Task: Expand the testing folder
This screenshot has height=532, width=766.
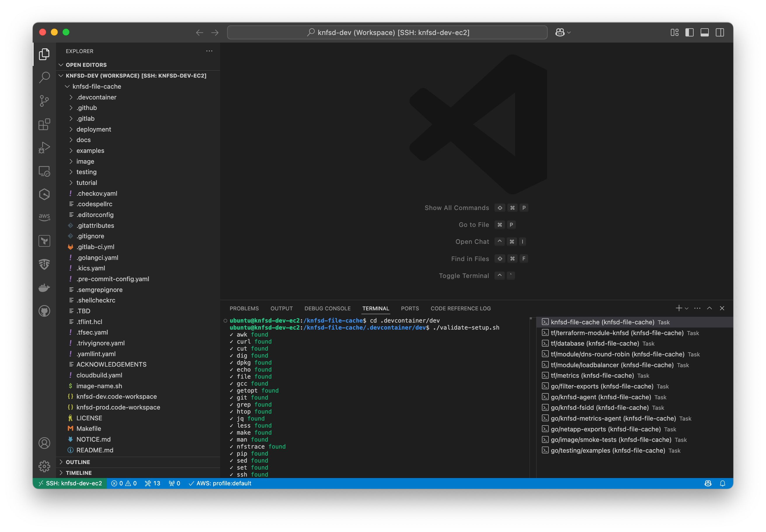Action: pos(138,172)
